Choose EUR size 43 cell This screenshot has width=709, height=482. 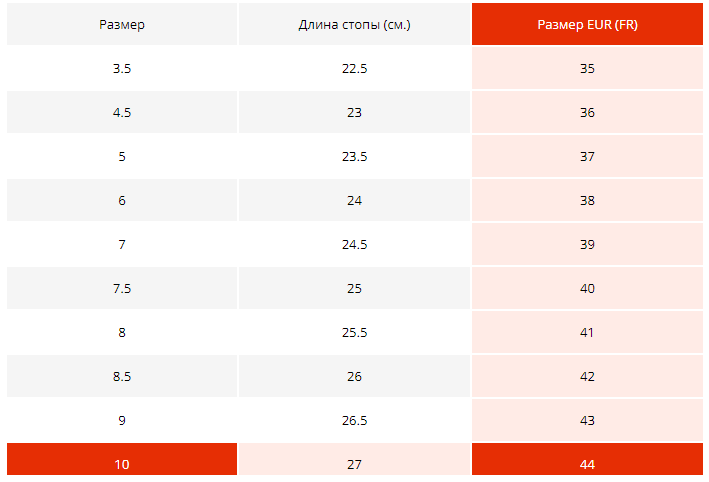tap(587, 421)
